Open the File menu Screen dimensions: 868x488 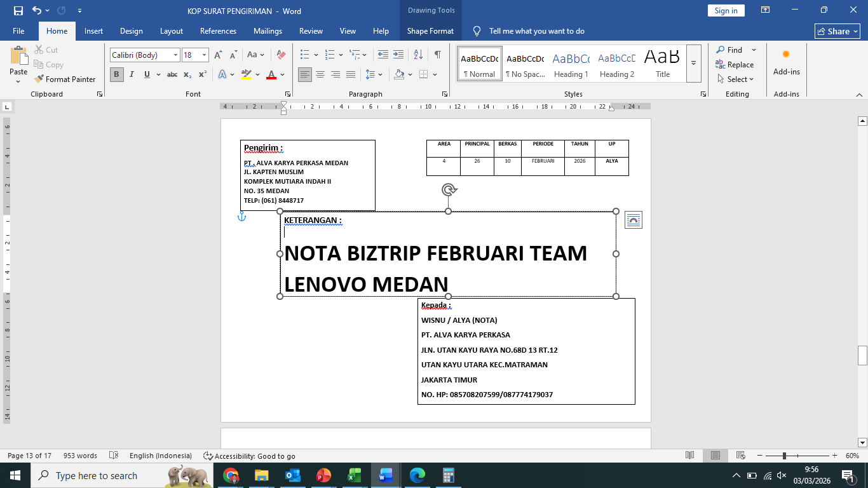pyautogui.click(x=18, y=31)
